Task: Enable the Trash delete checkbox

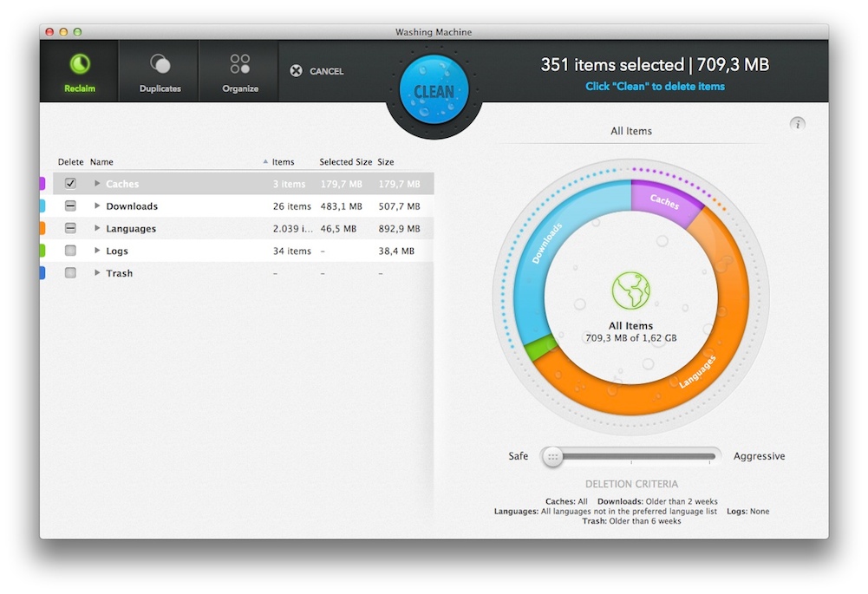Action: click(70, 272)
